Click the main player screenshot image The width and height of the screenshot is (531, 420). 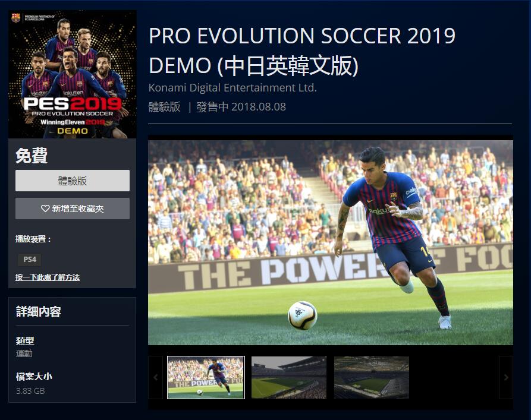click(x=331, y=242)
